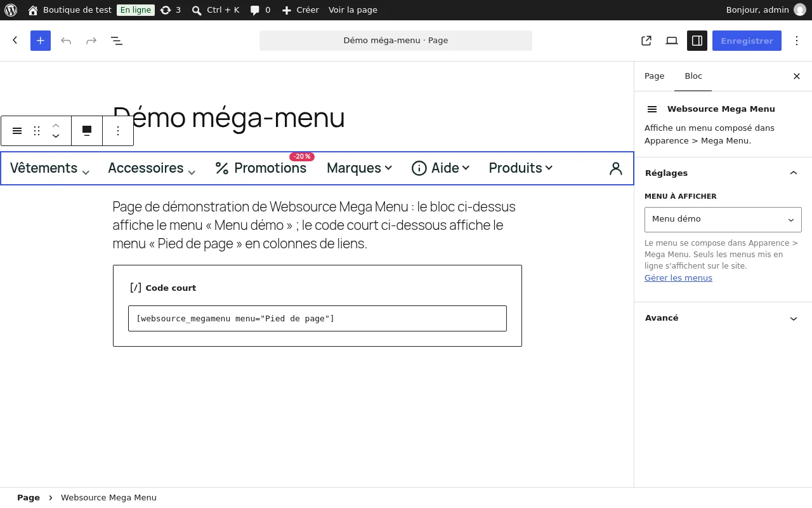Viewport: 812px width, 508px height.
Task: Go back using the editor back arrow
Action: [x=15, y=41]
